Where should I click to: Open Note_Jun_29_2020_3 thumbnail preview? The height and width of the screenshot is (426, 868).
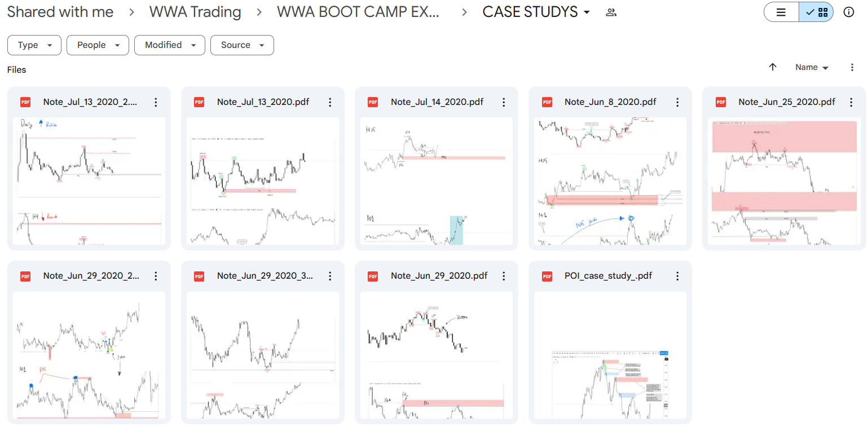pyautogui.click(x=262, y=355)
